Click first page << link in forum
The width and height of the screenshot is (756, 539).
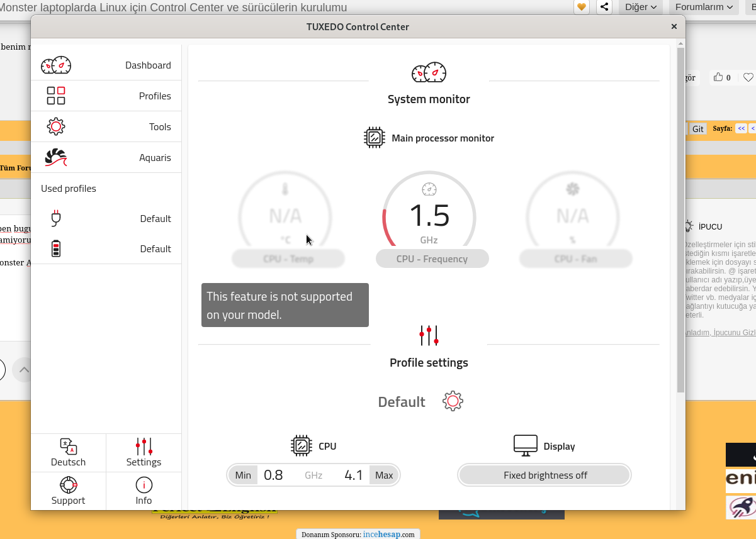[x=741, y=128]
